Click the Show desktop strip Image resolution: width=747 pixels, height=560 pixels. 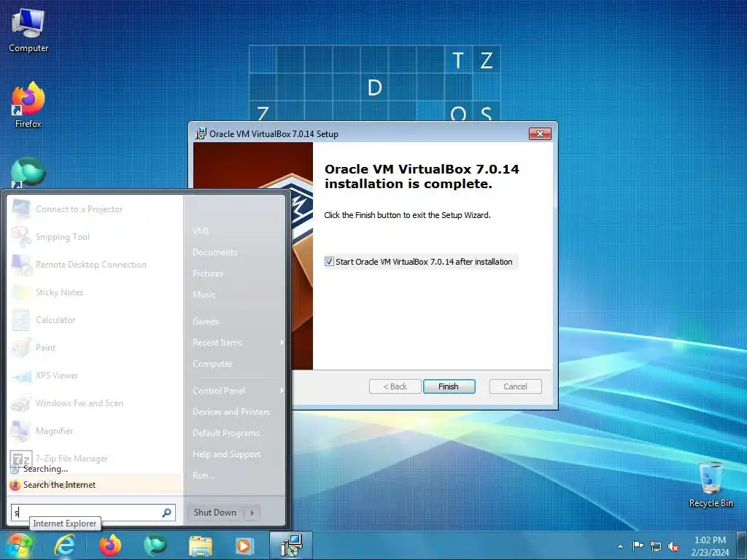pyautogui.click(x=742, y=546)
